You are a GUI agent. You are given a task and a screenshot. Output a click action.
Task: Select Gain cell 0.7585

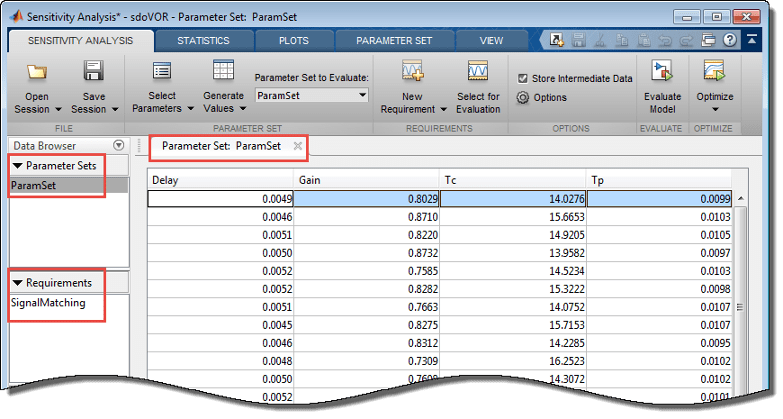(366, 271)
